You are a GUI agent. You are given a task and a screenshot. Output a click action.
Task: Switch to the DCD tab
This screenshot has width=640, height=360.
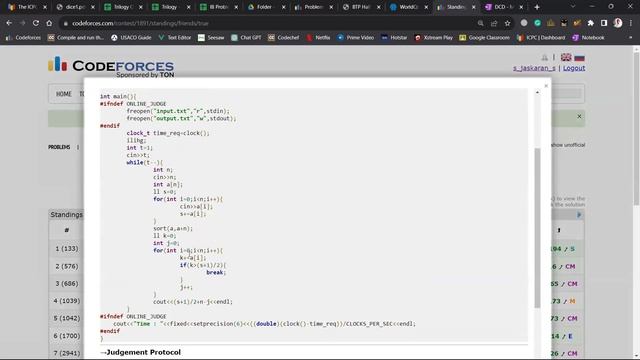coord(504,7)
